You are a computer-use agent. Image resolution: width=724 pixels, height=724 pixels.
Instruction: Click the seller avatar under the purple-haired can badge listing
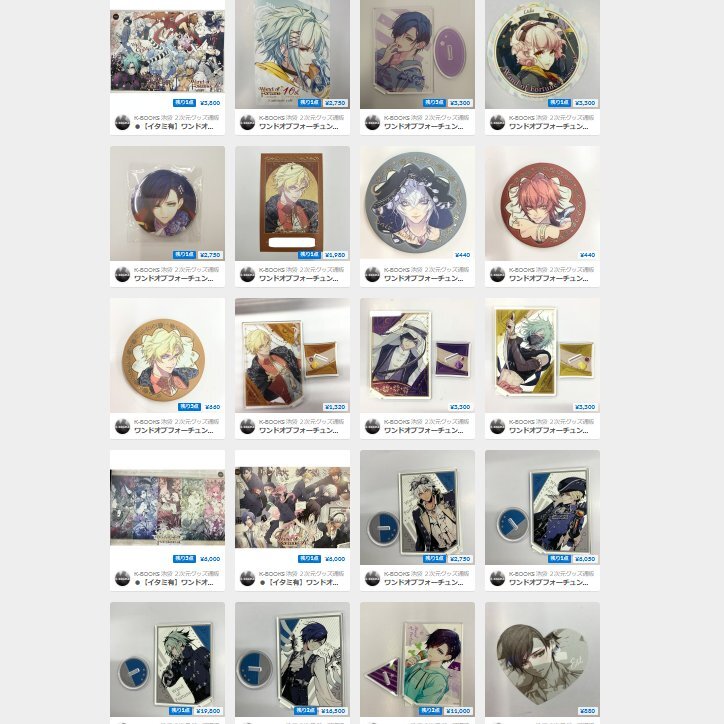click(x=122, y=274)
